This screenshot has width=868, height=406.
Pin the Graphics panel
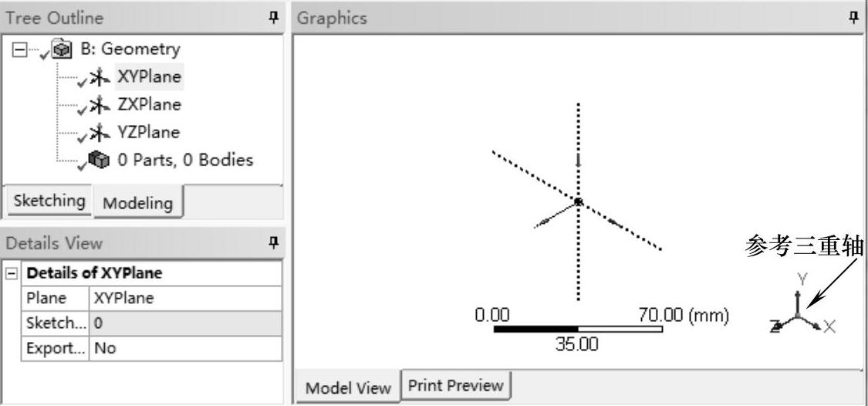coord(853,18)
